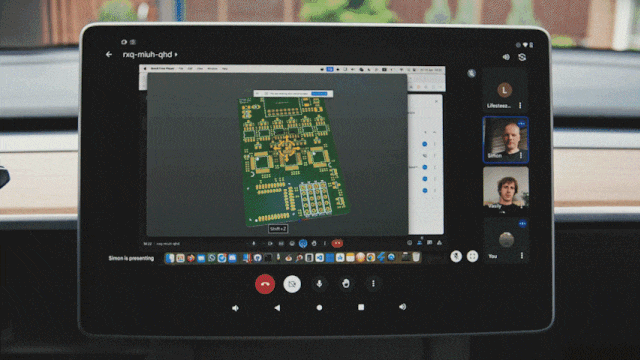
Task: Select the Lifesteez participant tile
Action: [506, 90]
